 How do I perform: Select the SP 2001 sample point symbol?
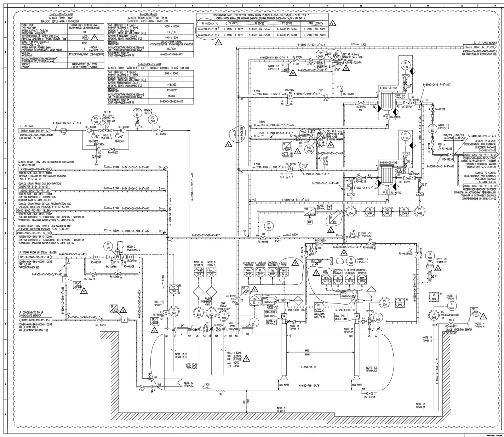click(334, 219)
